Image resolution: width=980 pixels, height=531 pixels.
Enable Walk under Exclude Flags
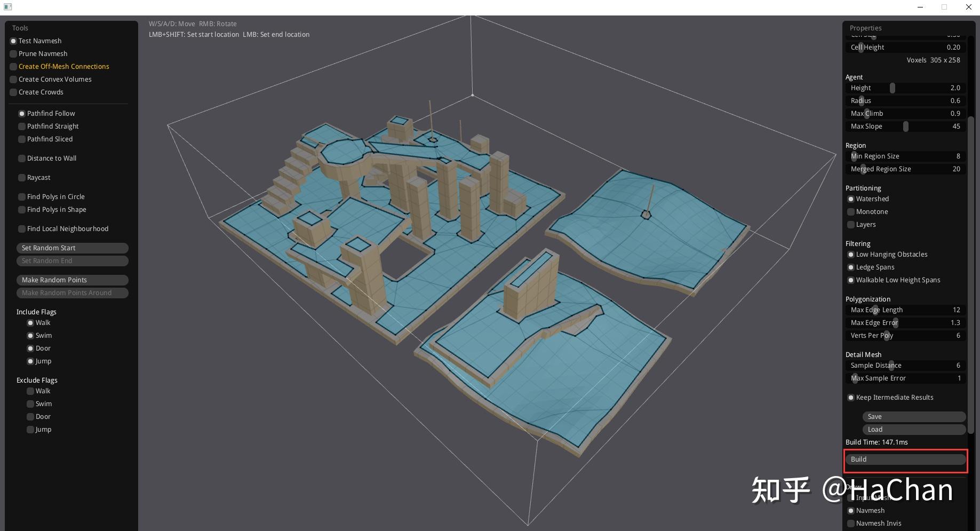[38, 391]
